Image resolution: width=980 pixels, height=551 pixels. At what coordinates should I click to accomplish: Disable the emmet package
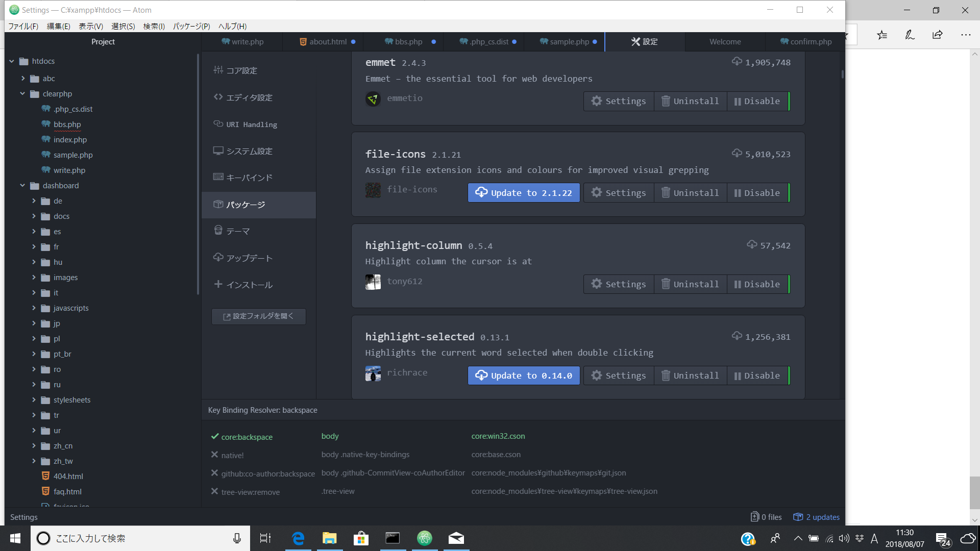pyautogui.click(x=758, y=101)
